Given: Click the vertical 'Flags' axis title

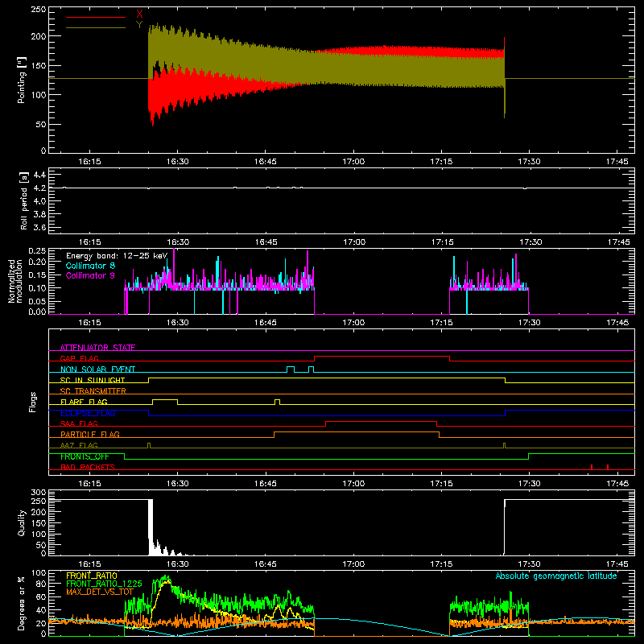Looking at the screenshot, I should tap(33, 402).
